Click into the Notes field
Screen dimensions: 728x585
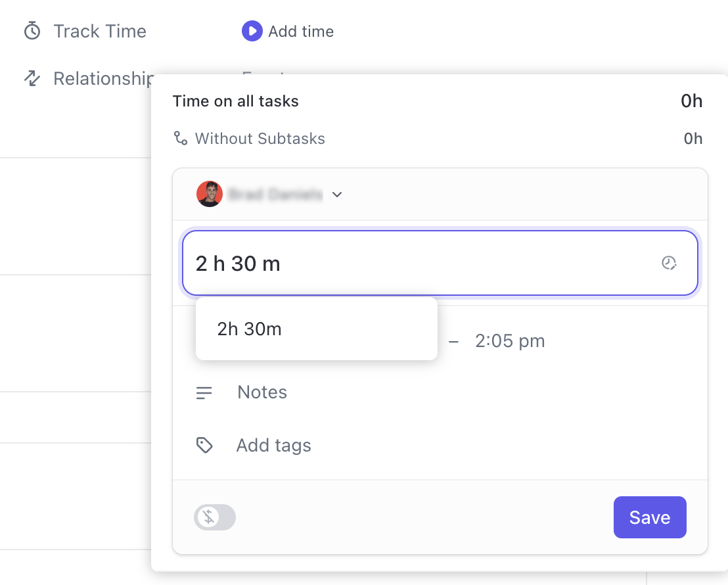tap(262, 392)
